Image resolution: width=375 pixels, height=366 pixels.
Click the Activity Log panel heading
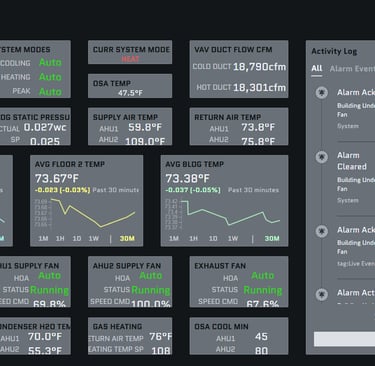334,51
